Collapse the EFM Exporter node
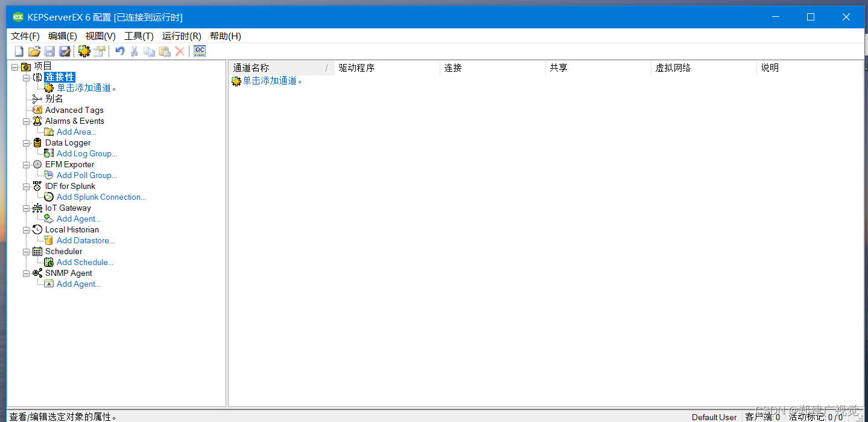The height and width of the screenshot is (422, 868). pos(26,165)
